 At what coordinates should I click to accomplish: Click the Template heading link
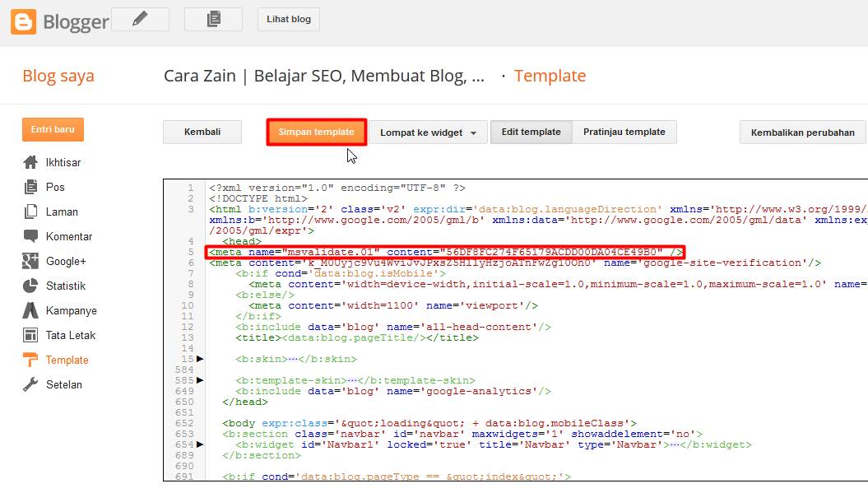click(x=550, y=76)
